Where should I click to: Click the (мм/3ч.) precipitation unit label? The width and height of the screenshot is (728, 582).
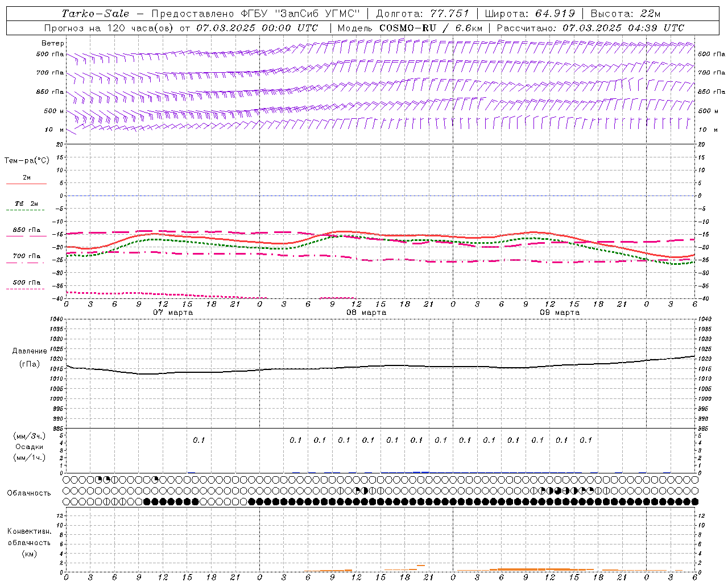[29, 436]
